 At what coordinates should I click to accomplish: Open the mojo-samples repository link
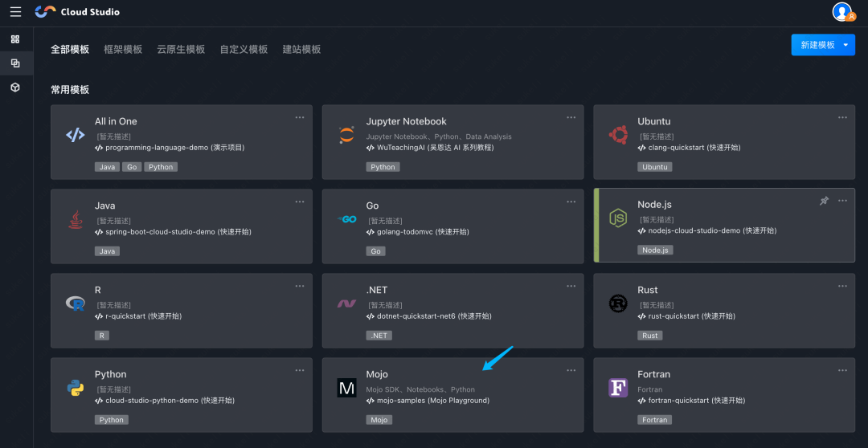tap(432, 401)
